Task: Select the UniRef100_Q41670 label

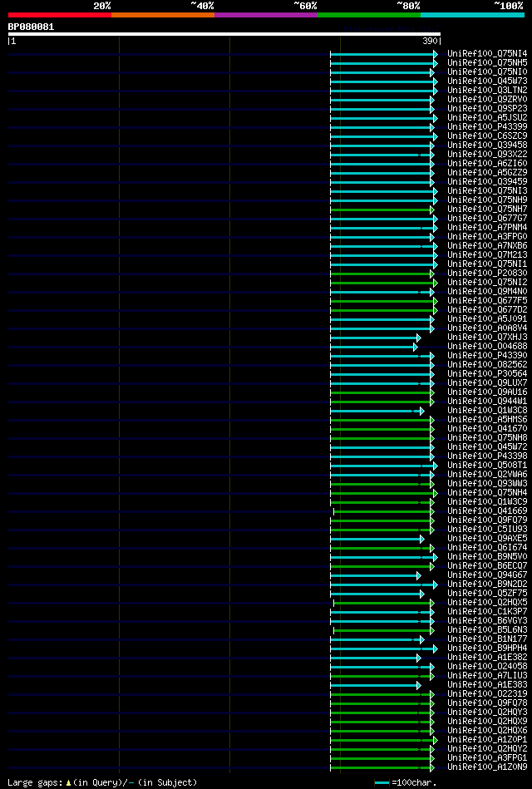Action: click(487, 429)
